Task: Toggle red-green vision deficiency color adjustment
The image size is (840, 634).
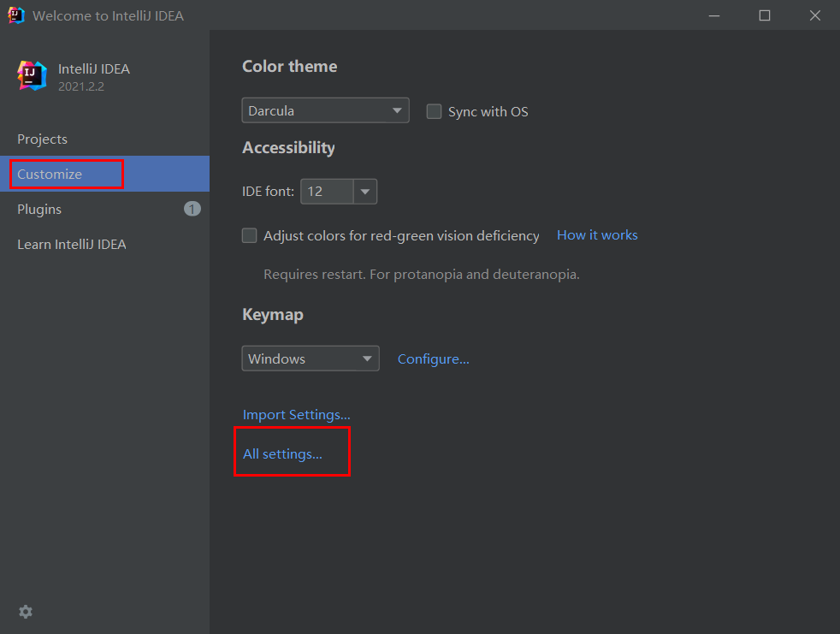Action: pos(250,235)
